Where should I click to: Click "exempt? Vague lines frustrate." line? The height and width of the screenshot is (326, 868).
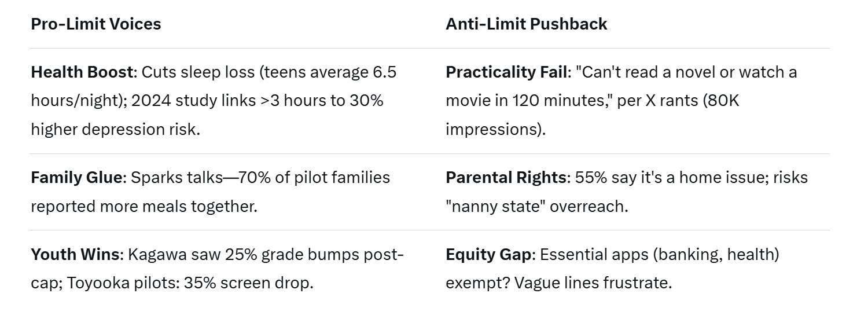pos(558,284)
